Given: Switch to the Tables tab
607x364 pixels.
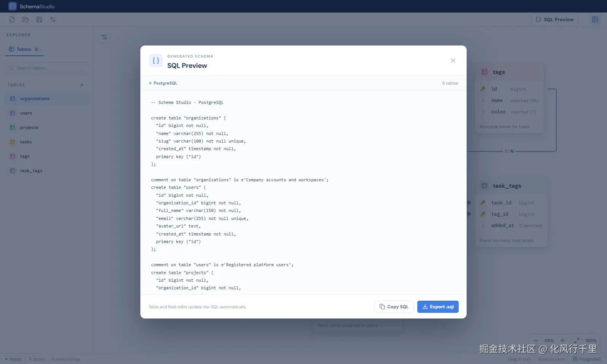Looking at the screenshot, I should [x=24, y=49].
